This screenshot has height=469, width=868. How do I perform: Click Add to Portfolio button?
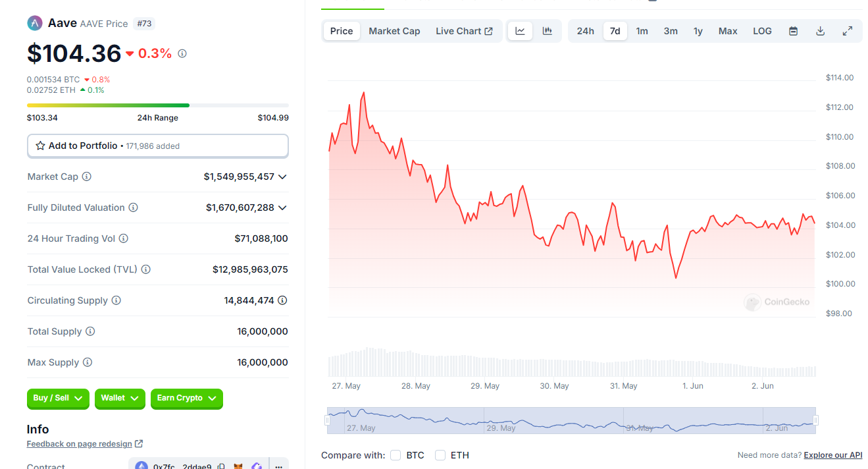158,146
